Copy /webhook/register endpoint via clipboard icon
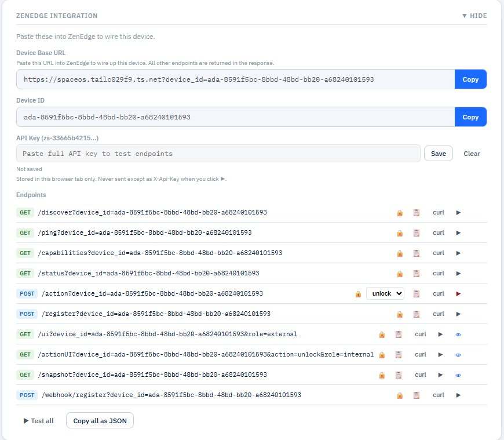This screenshot has height=440, width=504. point(417,395)
